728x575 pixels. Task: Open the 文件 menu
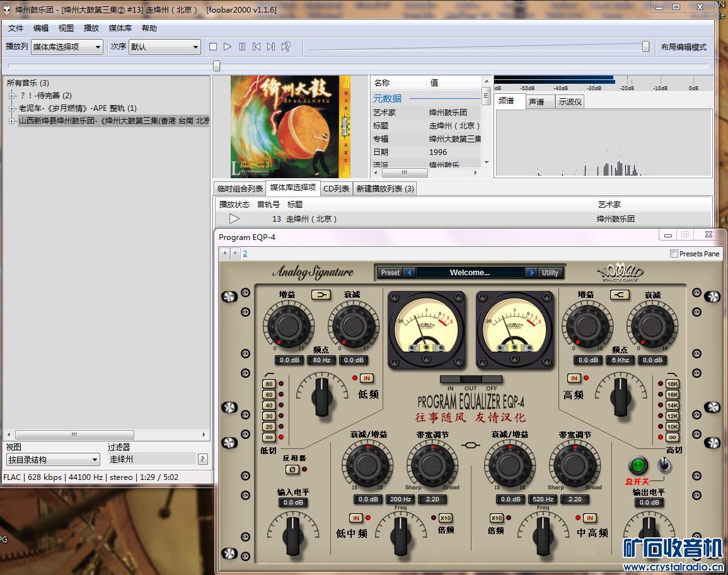click(15, 28)
